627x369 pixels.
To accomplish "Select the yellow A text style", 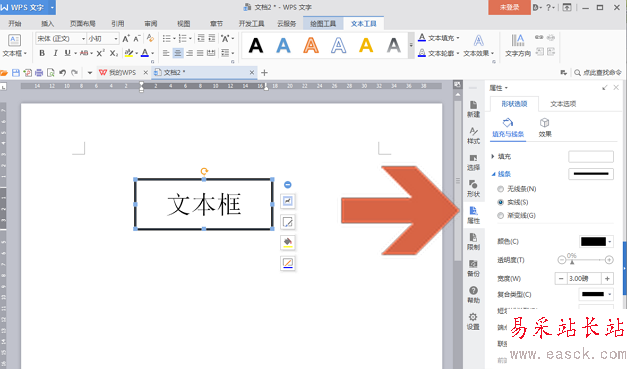I will click(366, 46).
